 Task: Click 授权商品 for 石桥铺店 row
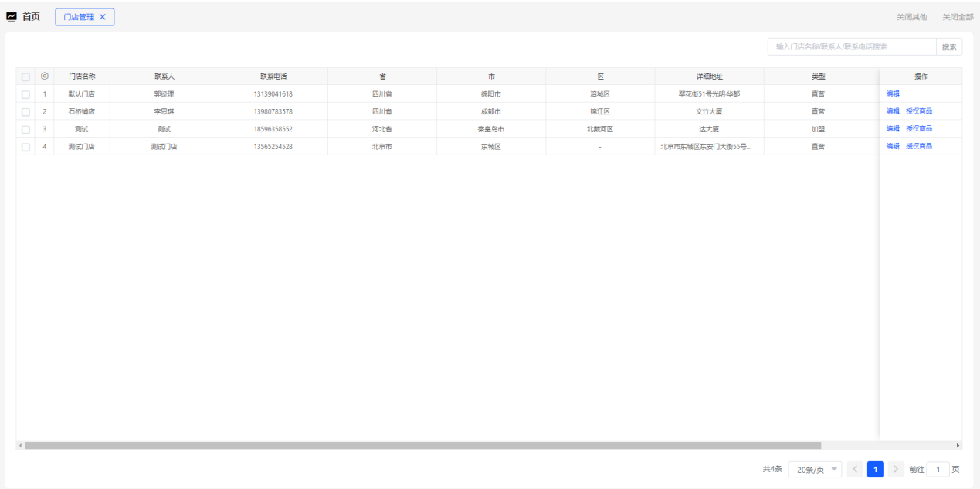[x=919, y=111]
